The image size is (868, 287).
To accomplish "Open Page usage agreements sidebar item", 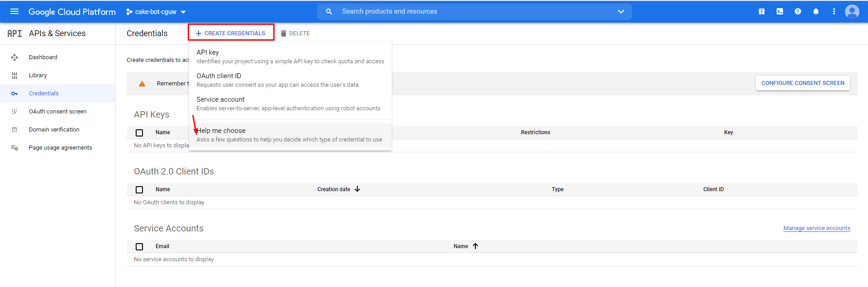I will click(x=57, y=148).
